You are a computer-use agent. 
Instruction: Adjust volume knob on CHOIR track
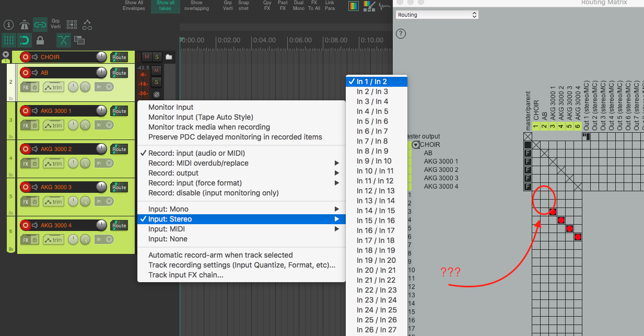(101, 57)
